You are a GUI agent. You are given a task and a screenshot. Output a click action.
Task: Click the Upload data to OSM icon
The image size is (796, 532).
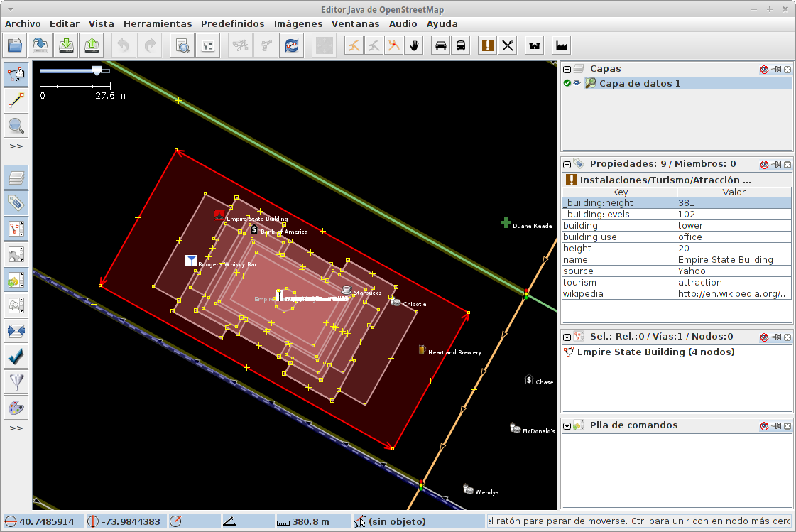click(x=92, y=45)
